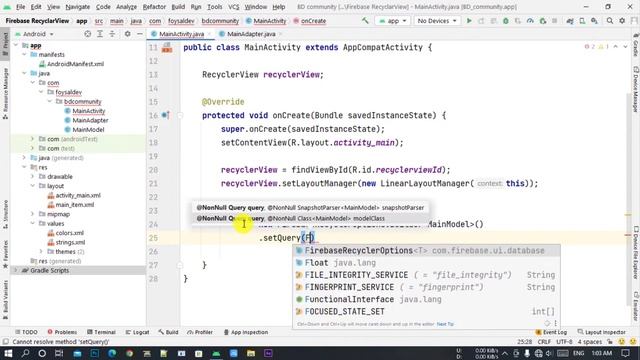Open the Android project view dropdown
The width and height of the screenshot is (640, 360).
(x=35, y=34)
